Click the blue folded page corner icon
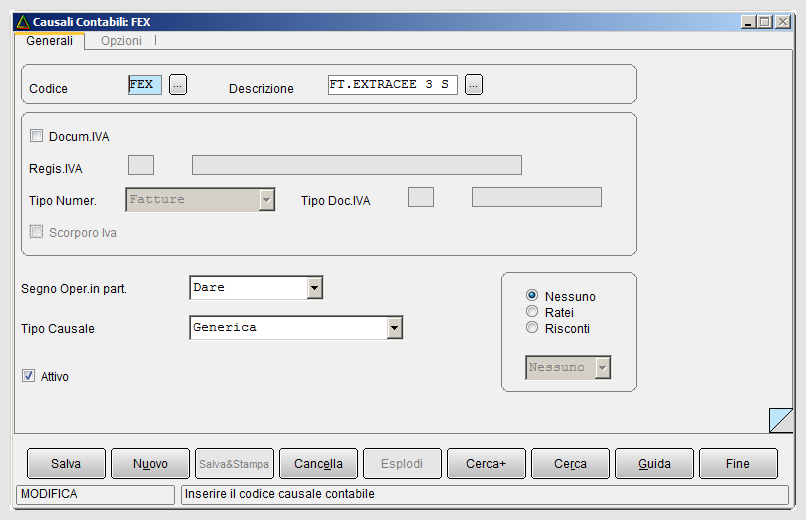Image resolution: width=806 pixels, height=520 pixels. 781,420
